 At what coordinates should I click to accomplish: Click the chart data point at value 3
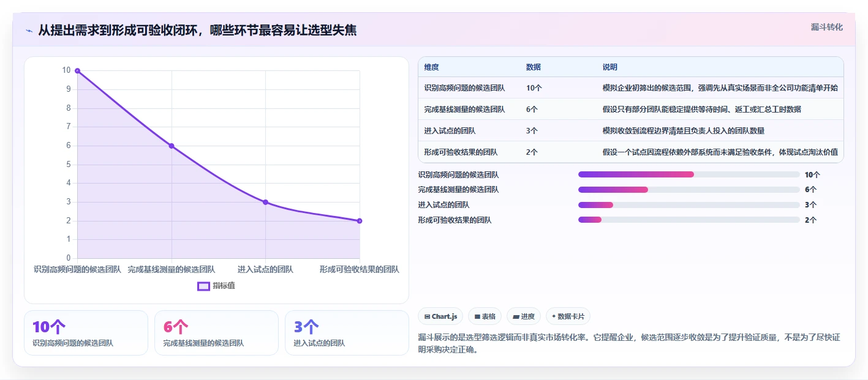pos(265,202)
